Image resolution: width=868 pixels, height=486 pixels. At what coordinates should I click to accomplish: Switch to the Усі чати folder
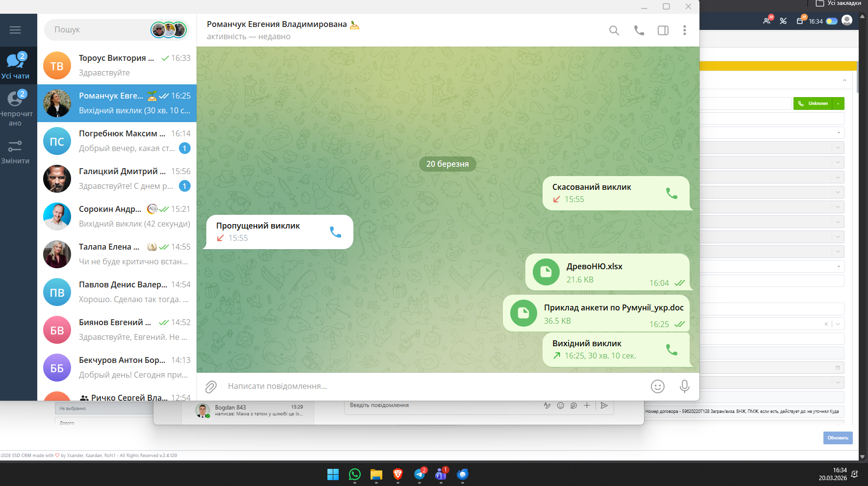pos(15,65)
